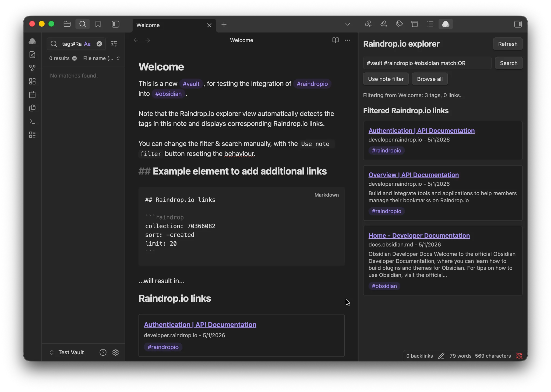Screen dimensions: 551x392
Task: Toggle the left sidebar panel icon
Action: point(115,24)
